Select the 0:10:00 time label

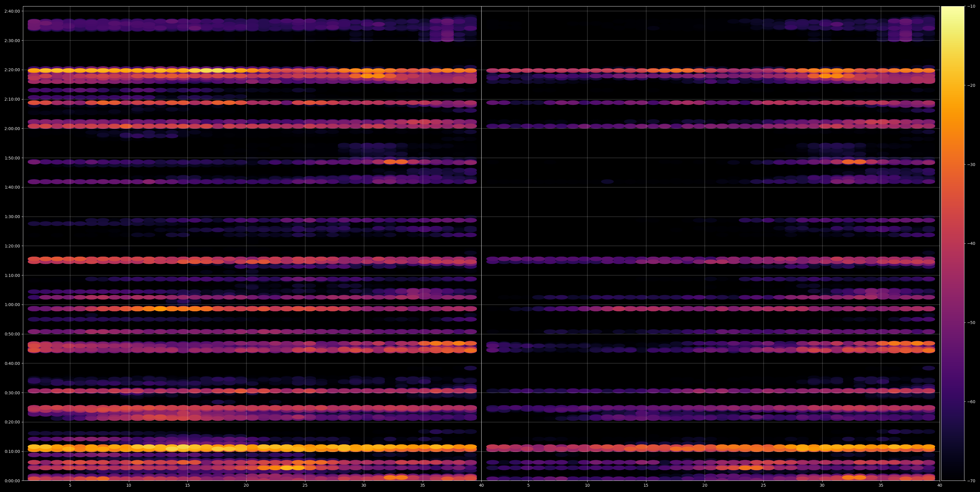[x=12, y=451]
